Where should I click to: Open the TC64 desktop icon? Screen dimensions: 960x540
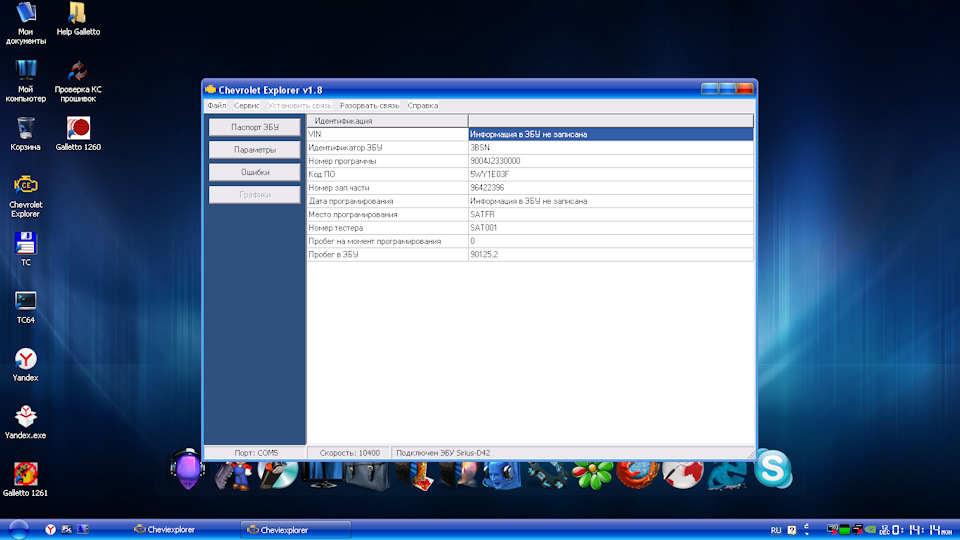point(25,307)
